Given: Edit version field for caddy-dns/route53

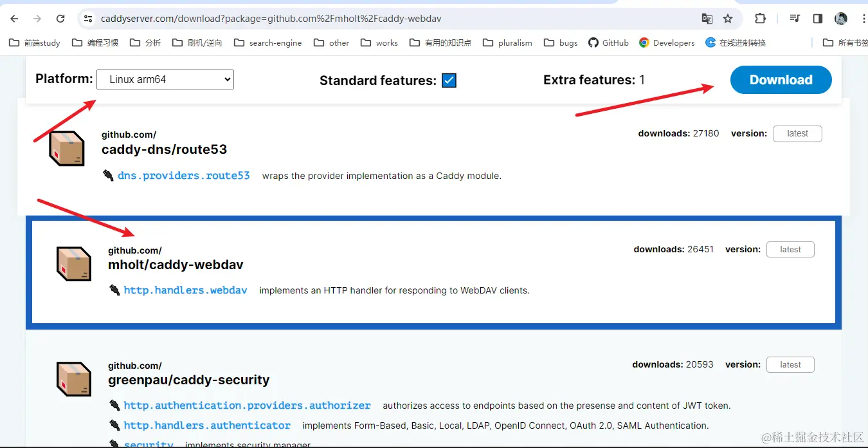Looking at the screenshot, I should point(797,133).
